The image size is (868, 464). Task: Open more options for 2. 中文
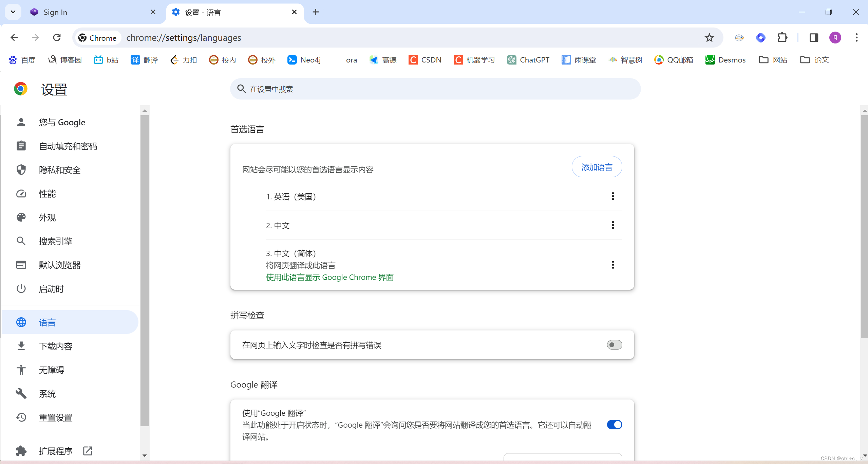click(613, 225)
